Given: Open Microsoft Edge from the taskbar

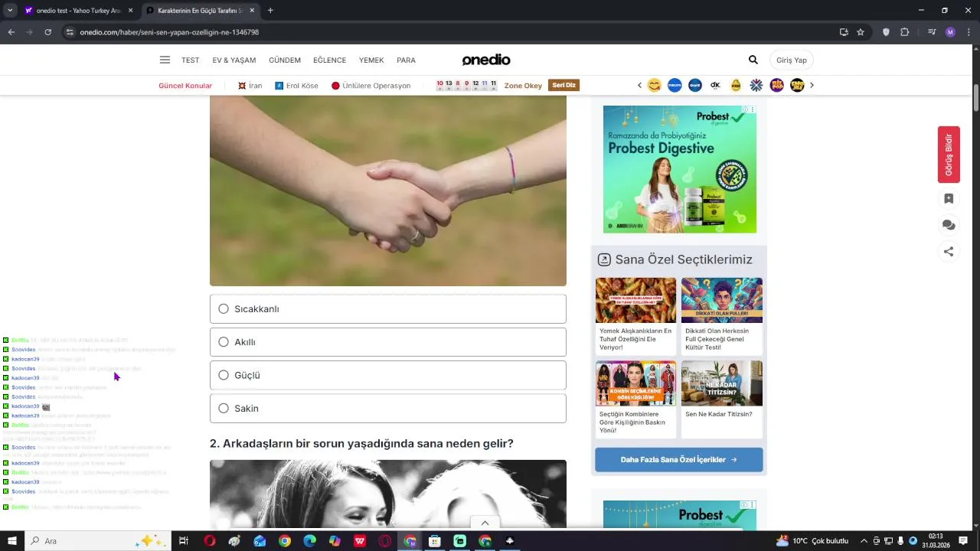Looking at the screenshot, I should [309, 541].
